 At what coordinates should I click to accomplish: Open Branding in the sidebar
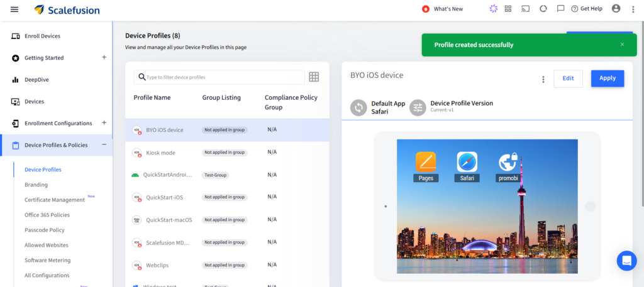36,185
